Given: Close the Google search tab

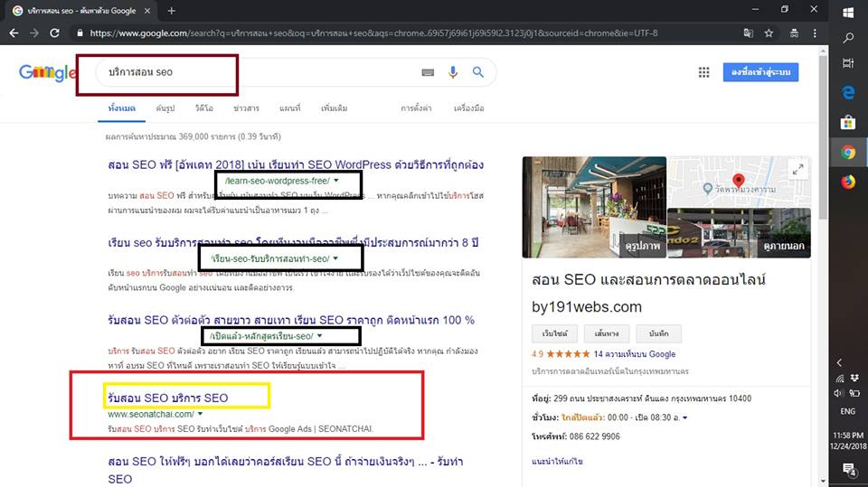Looking at the screenshot, I should point(147,11).
